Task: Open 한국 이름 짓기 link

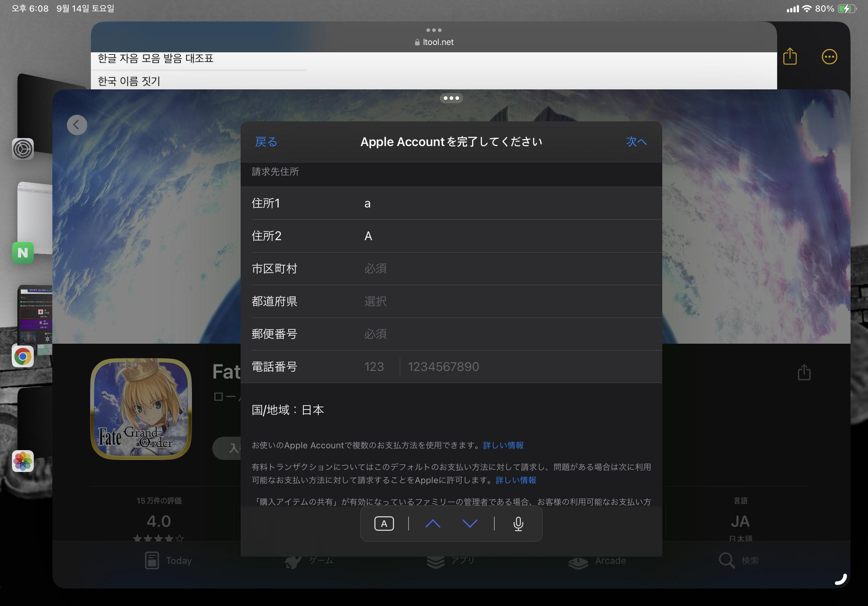Action: pyautogui.click(x=129, y=81)
